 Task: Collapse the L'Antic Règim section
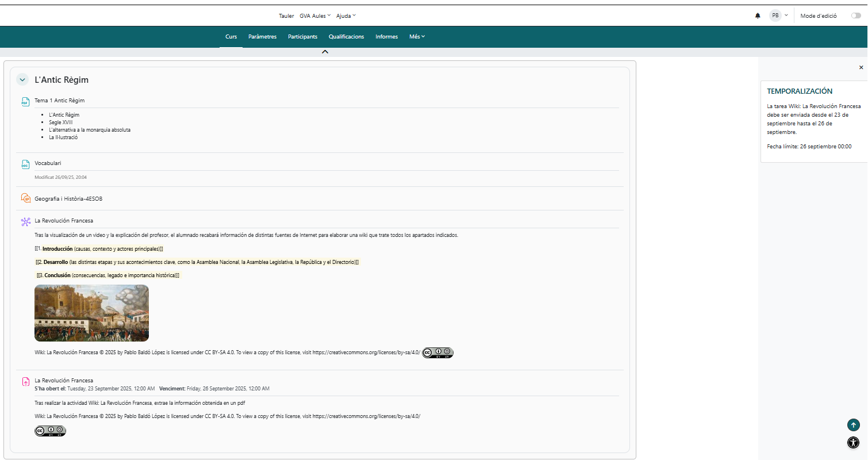(22, 80)
